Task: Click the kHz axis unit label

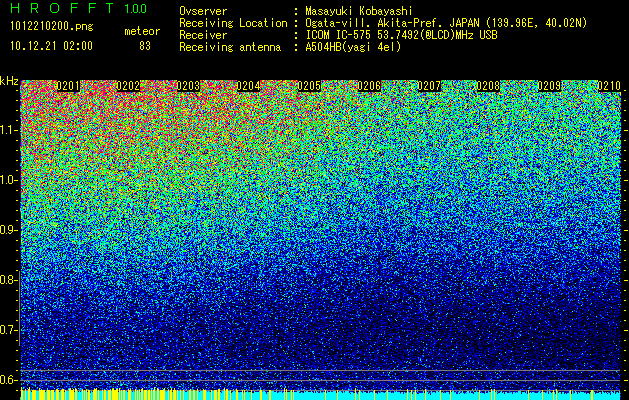Action: click(9, 81)
